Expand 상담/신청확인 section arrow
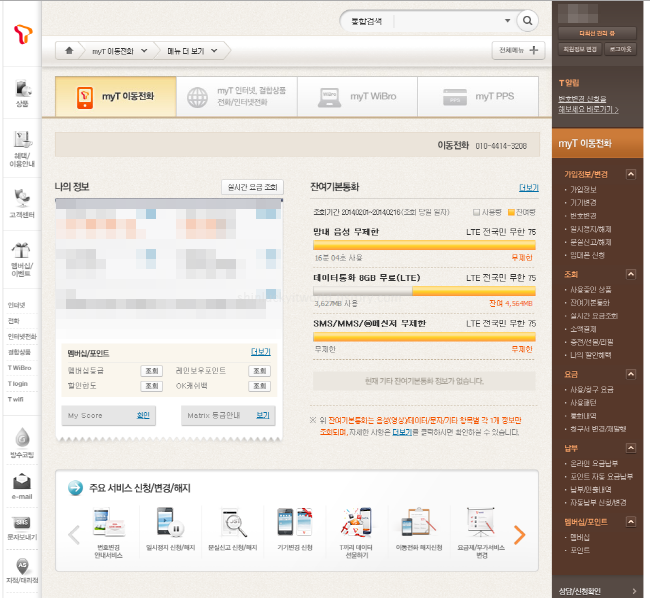 click(x=634, y=591)
